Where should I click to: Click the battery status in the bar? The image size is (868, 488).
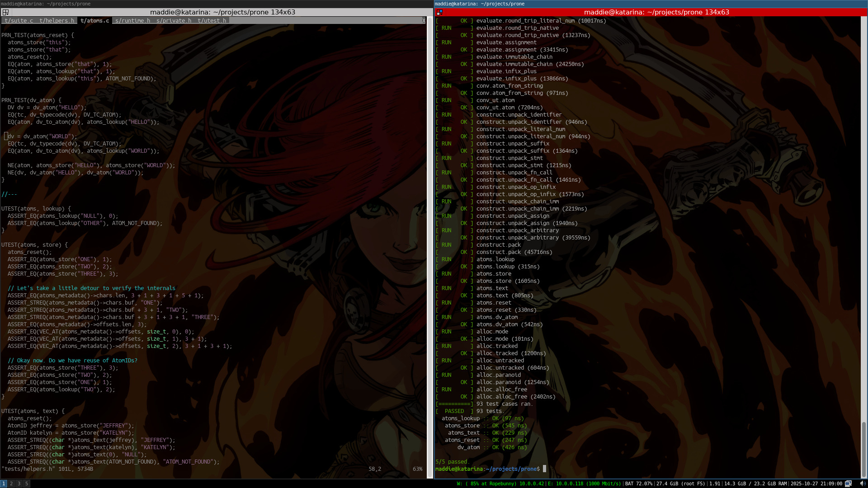click(638, 483)
